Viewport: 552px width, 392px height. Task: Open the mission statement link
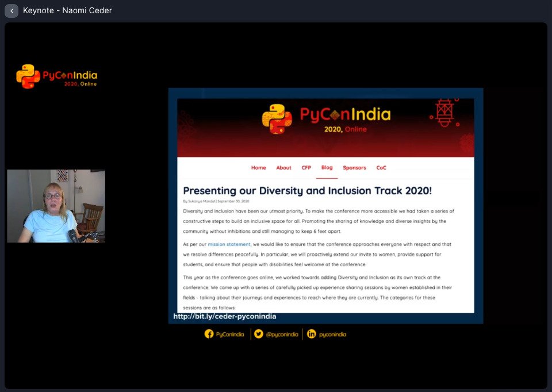tap(229, 243)
